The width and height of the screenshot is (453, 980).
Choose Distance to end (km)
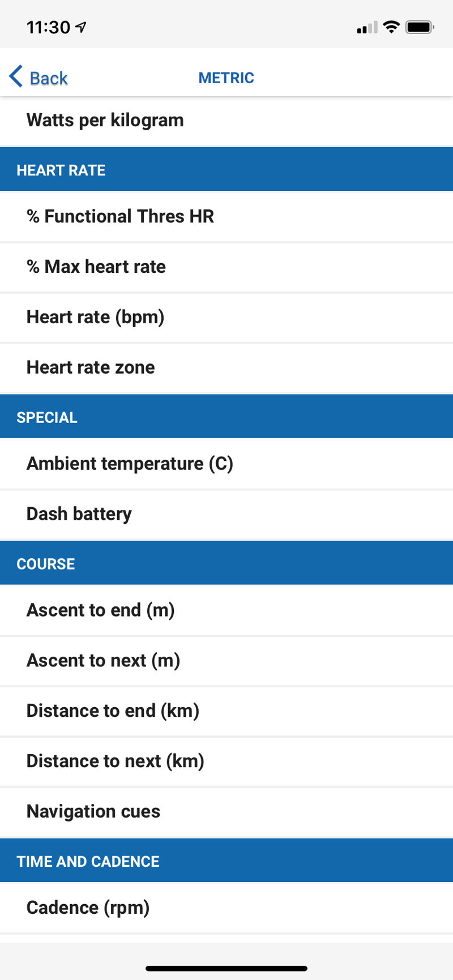tap(113, 711)
